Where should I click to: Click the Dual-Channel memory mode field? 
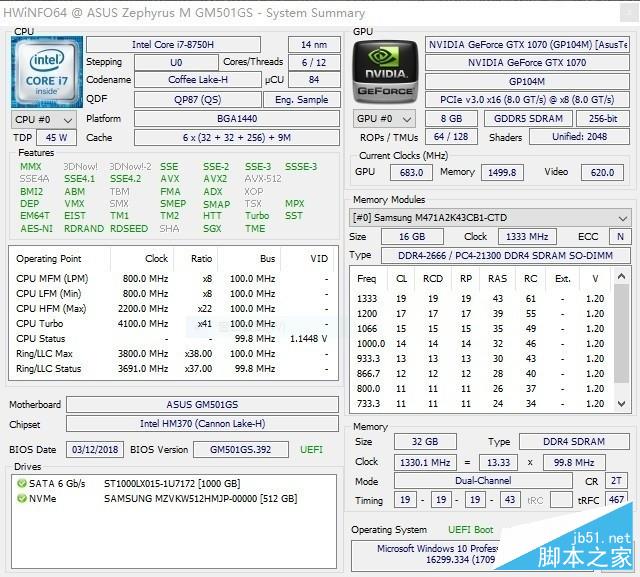483,481
